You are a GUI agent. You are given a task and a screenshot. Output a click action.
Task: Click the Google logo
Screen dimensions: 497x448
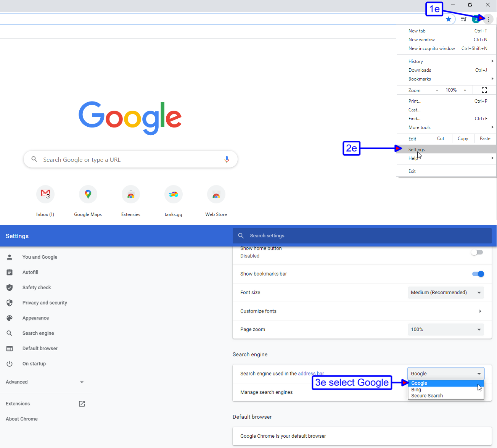pos(130,118)
